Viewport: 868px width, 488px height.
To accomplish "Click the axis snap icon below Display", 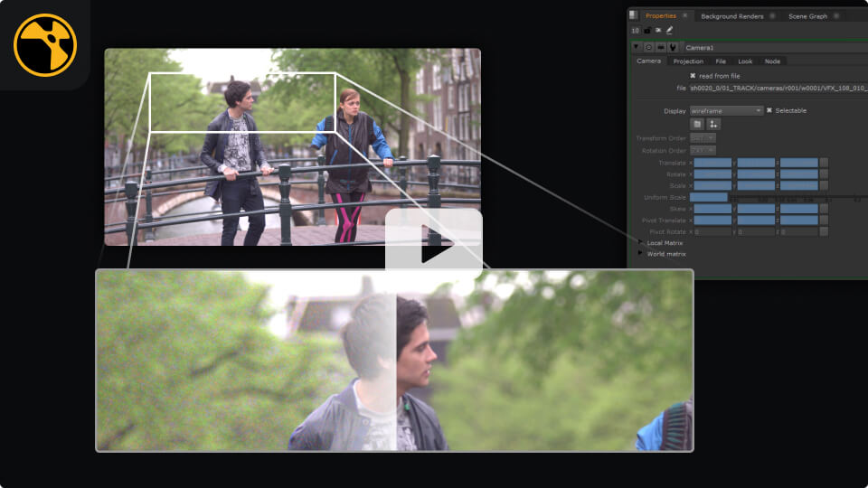I will (x=713, y=124).
